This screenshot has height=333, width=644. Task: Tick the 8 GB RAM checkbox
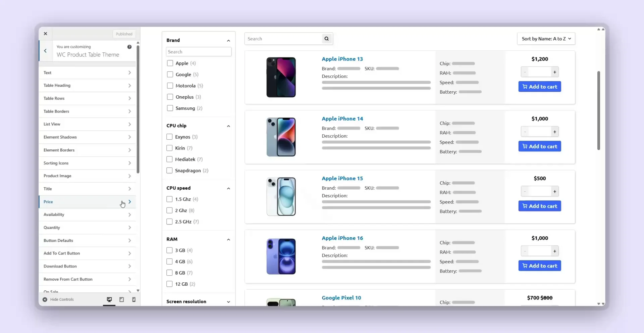tap(169, 273)
